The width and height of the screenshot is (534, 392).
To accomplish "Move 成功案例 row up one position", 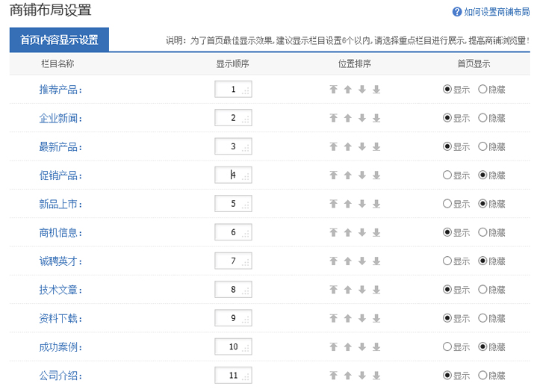I will tap(348, 347).
